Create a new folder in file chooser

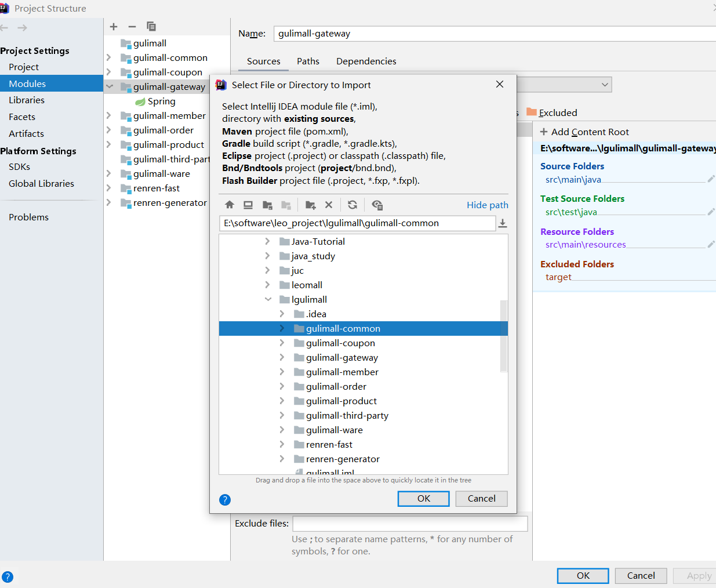(x=311, y=205)
